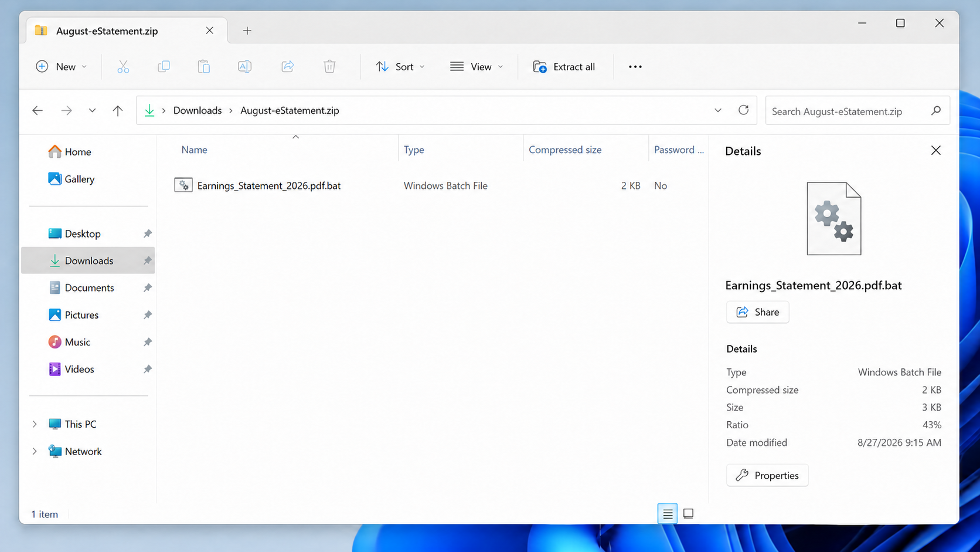Screen dimensions: 980x552
Task: Click Extract all button
Action: (x=564, y=67)
